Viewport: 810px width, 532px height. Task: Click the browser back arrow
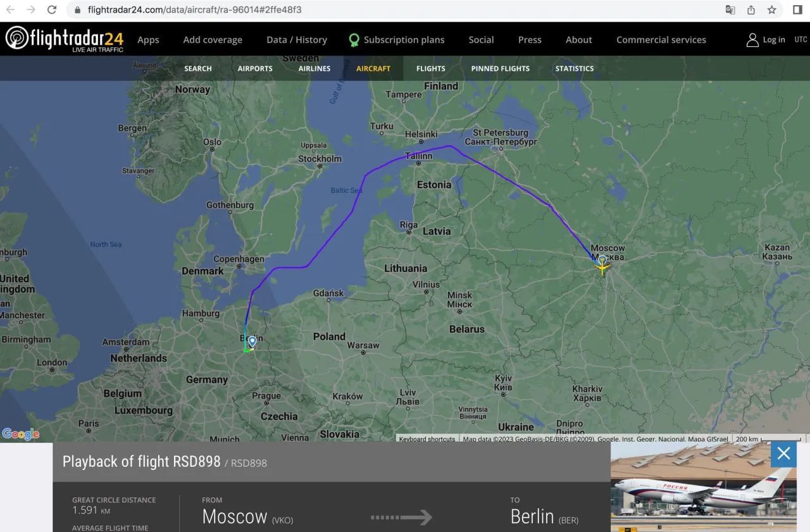10,10
